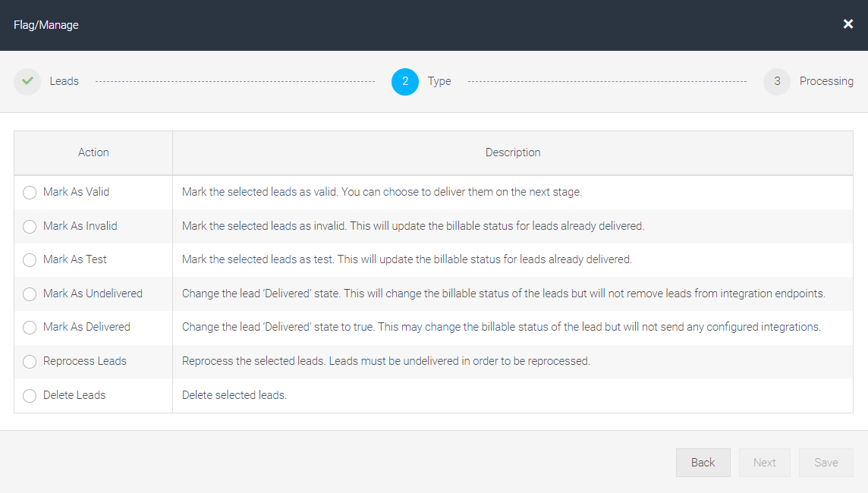Open the Type step label
Screen dimensions: 868x493
pyautogui.click(x=439, y=81)
